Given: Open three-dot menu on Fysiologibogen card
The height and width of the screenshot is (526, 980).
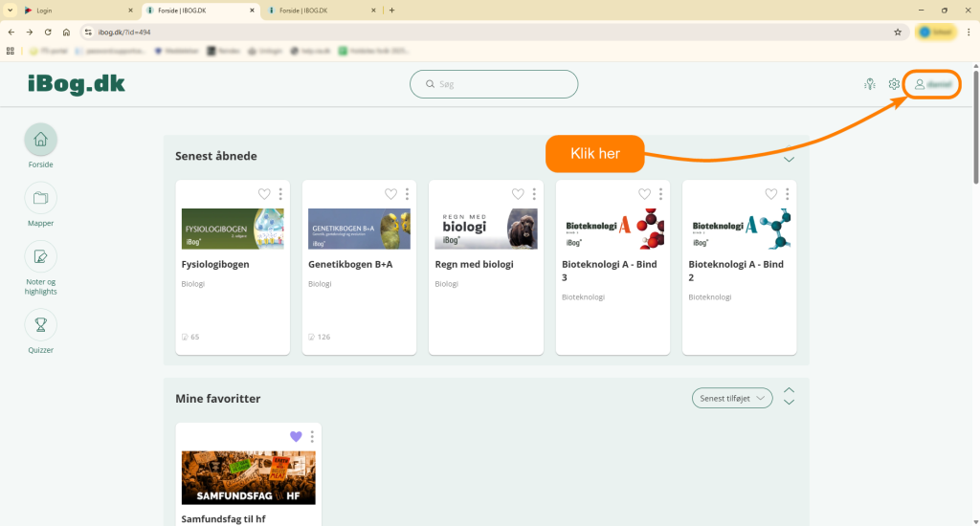Looking at the screenshot, I should (280, 194).
